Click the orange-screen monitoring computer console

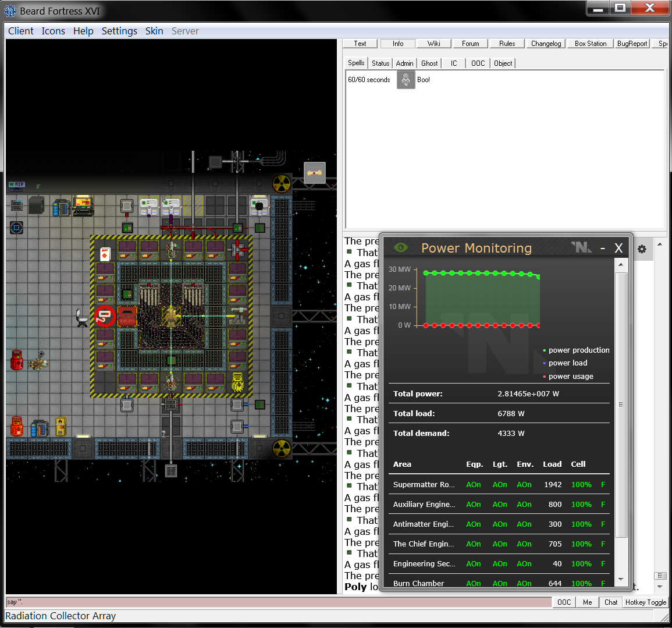point(83,206)
